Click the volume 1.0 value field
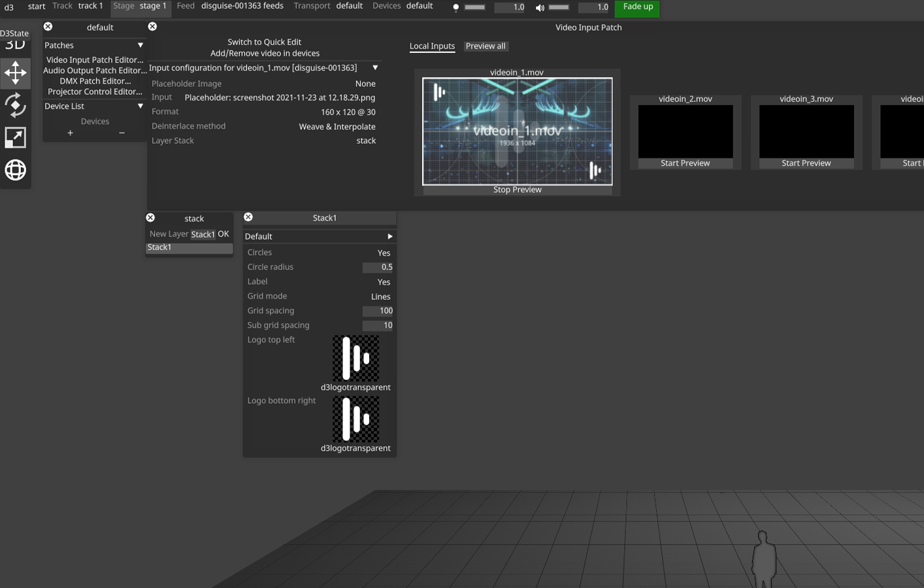 tap(593, 7)
